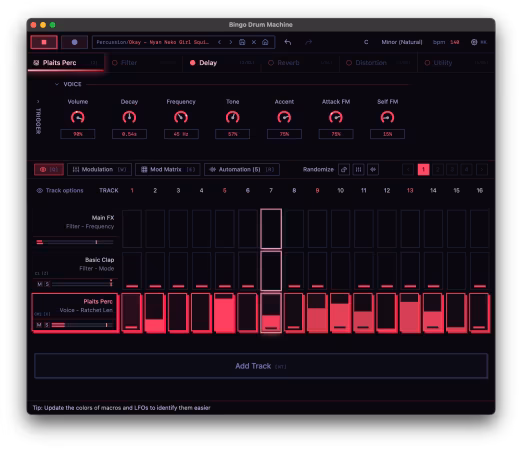The height and width of the screenshot is (450, 522).
Task: Click Plaits Perc step 5 bar
Action: tap(225, 313)
